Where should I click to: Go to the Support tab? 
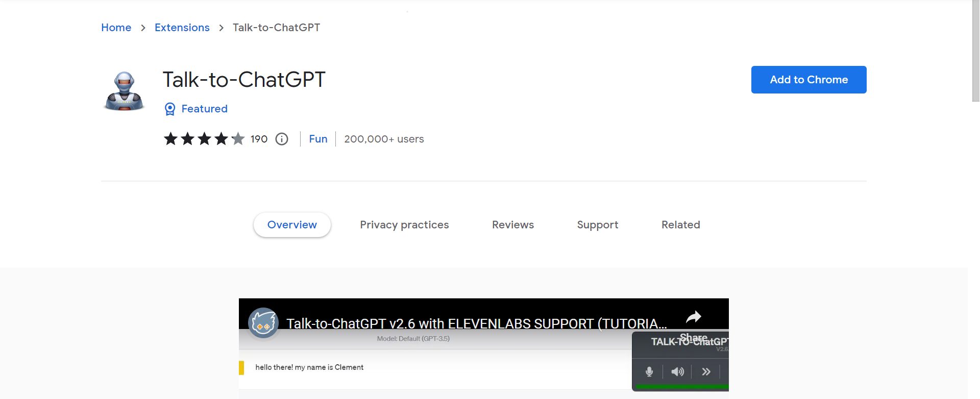(598, 225)
